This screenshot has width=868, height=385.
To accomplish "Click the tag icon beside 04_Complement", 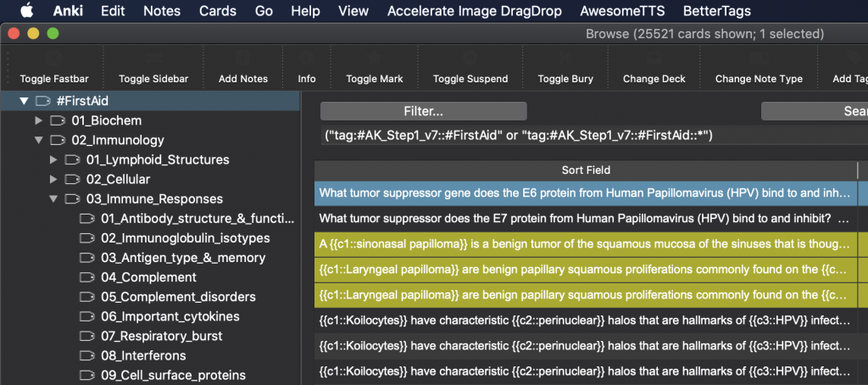I will click(87, 277).
